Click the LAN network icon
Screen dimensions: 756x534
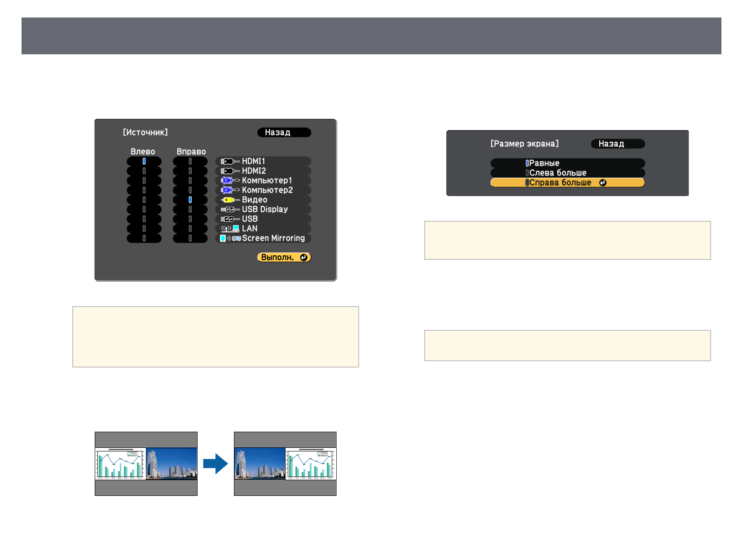tap(229, 229)
